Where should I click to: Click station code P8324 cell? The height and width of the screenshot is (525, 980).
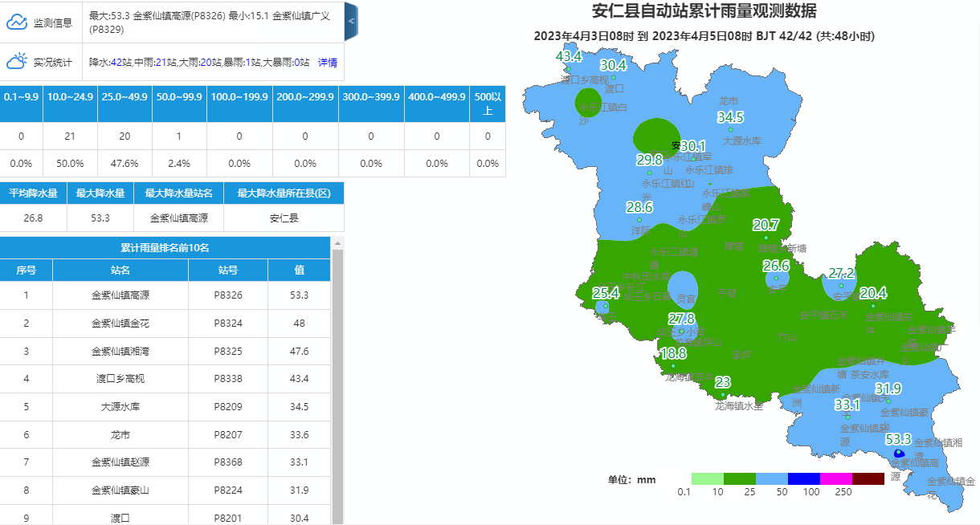[x=228, y=324]
